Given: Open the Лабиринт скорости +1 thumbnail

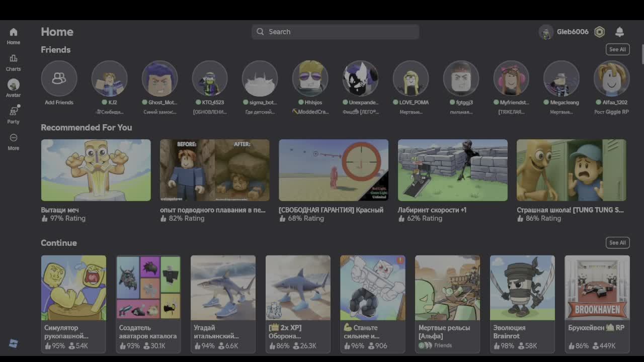Looking at the screenshot, I should click(x=453, y=170).
